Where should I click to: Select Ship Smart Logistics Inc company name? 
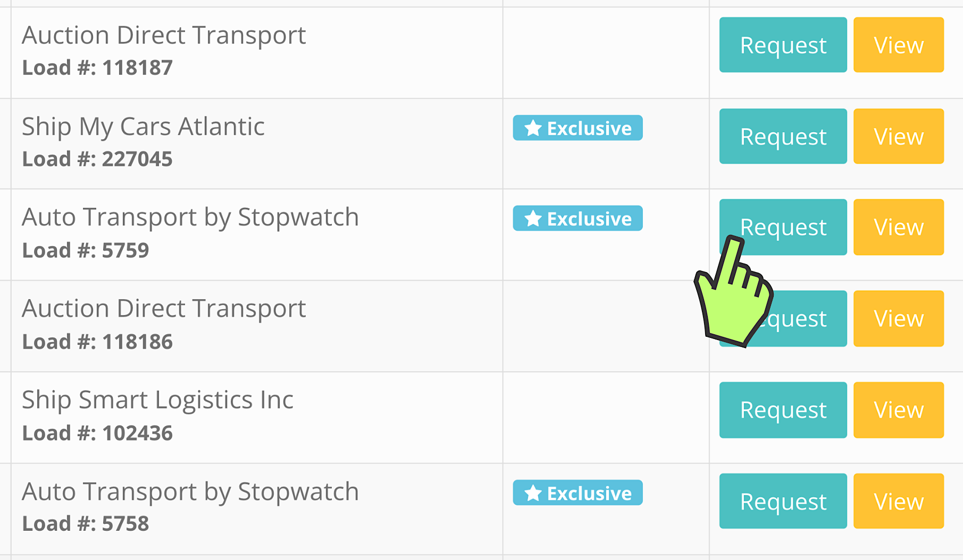point(157,400)
